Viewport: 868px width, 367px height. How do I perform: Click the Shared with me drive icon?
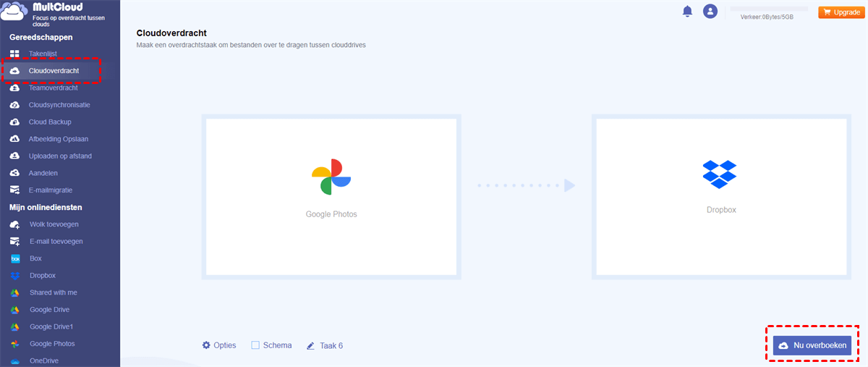point(14,292)
